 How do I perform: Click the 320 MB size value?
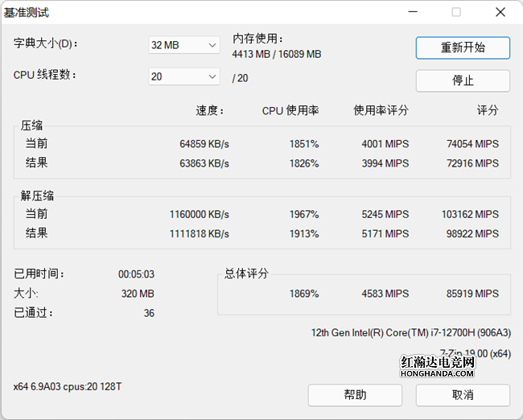[x=138, y=294]
